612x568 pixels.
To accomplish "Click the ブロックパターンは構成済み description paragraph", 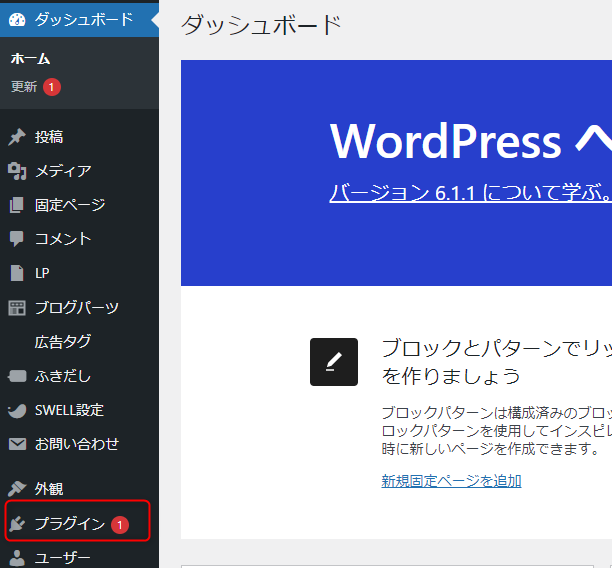I will point(496,431).
